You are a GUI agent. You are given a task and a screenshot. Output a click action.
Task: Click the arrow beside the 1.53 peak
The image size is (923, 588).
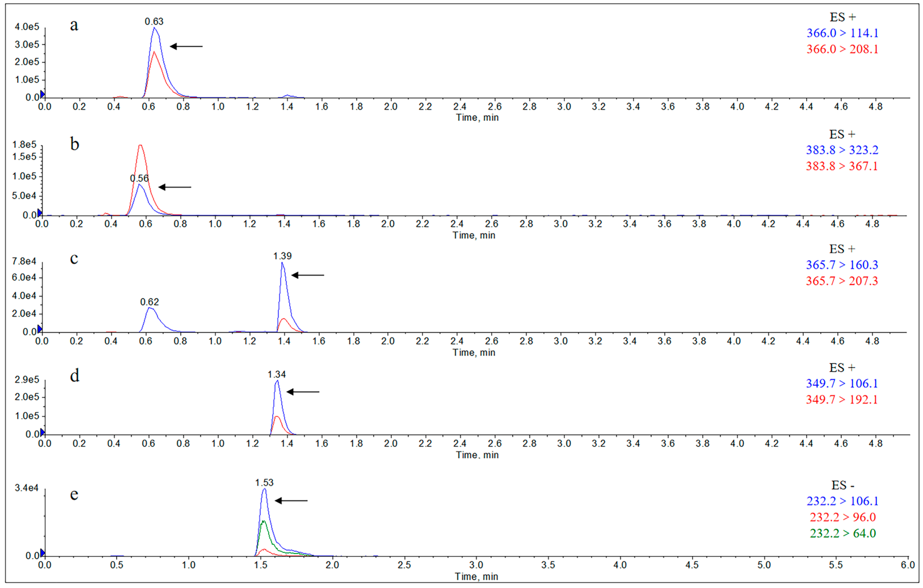(x=291, y=501)
